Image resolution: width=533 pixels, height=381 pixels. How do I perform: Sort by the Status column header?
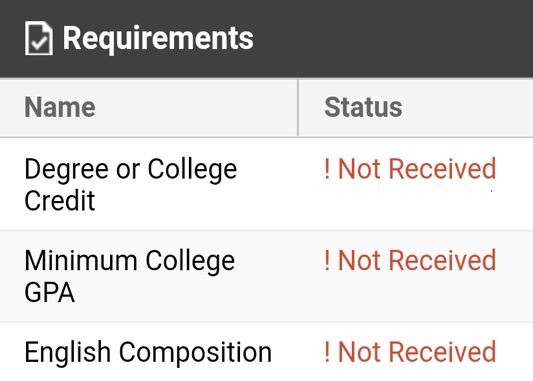point(363,107)
